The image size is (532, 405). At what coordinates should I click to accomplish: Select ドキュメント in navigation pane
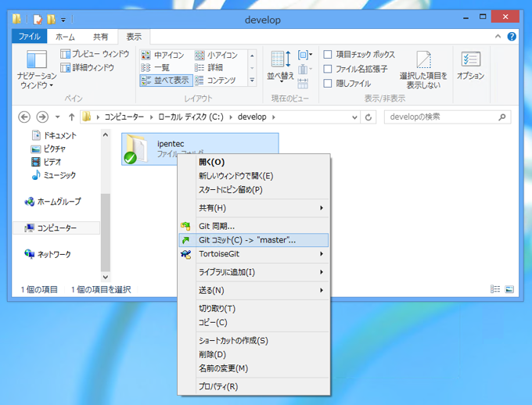54,135
